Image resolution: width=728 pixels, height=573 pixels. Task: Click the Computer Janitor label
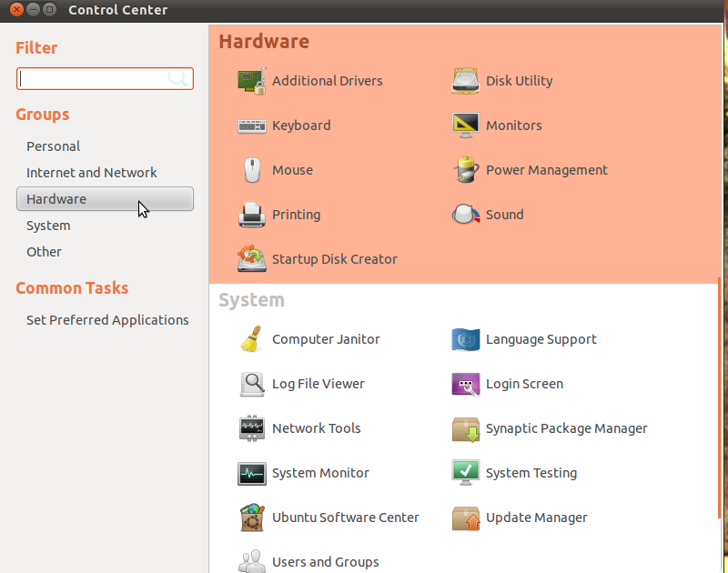pos(326,339)
